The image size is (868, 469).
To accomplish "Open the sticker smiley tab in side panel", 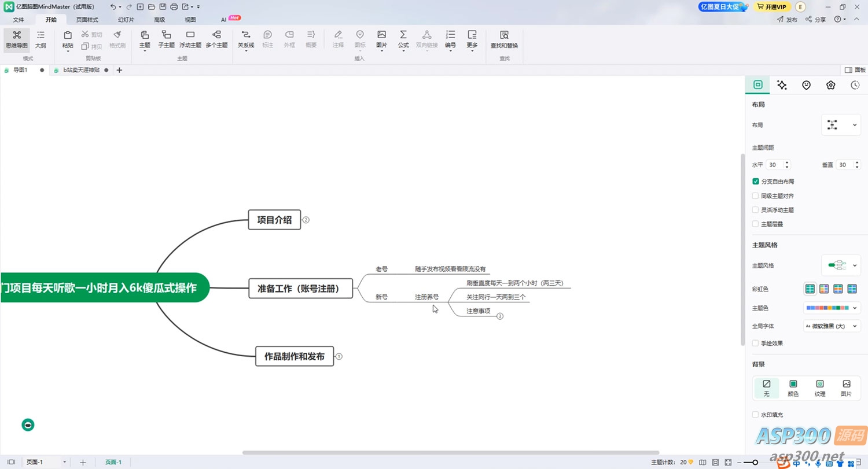I will coord(806,85).
